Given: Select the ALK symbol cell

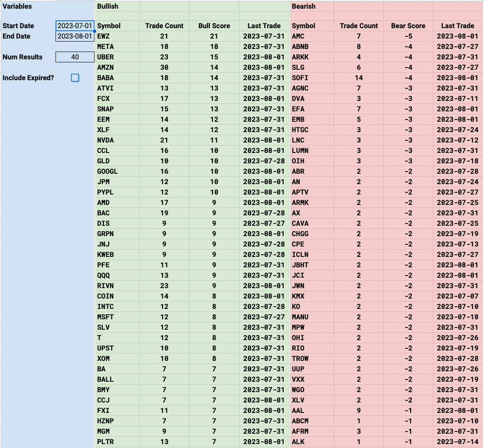Looking at the screenshot, I should (x=312, y=442).
